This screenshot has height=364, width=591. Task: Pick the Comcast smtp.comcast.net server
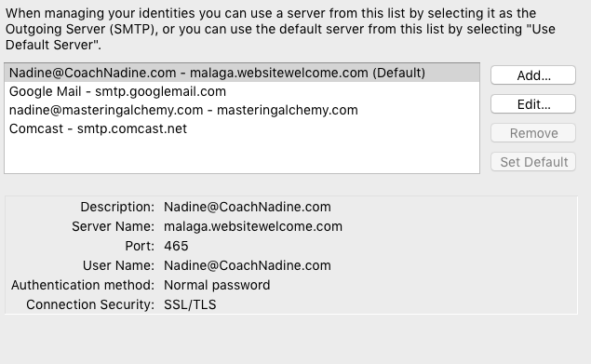[242, 128]
